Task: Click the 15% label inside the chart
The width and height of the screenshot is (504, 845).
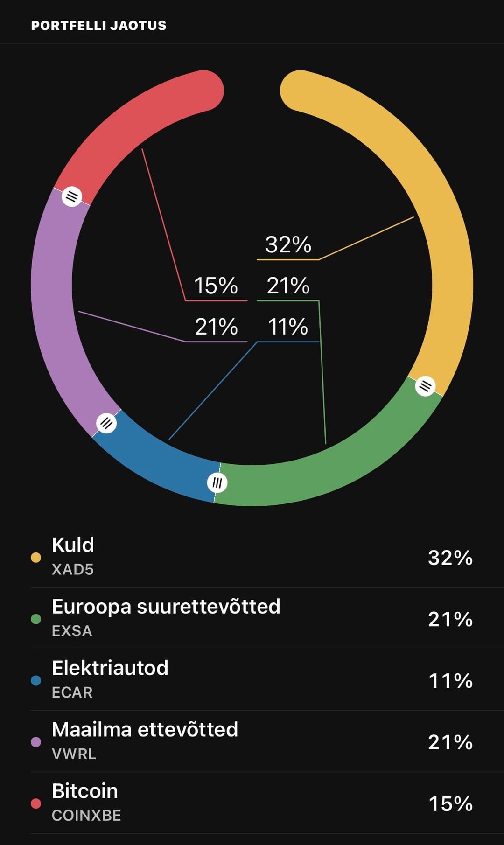Action: 216,286
